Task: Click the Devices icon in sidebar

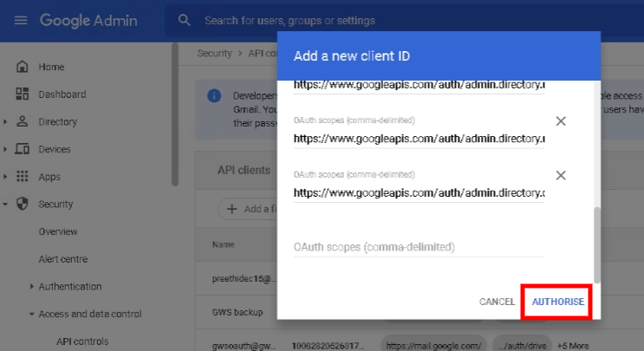Action: pyautogui.click(x=23, y=149)
